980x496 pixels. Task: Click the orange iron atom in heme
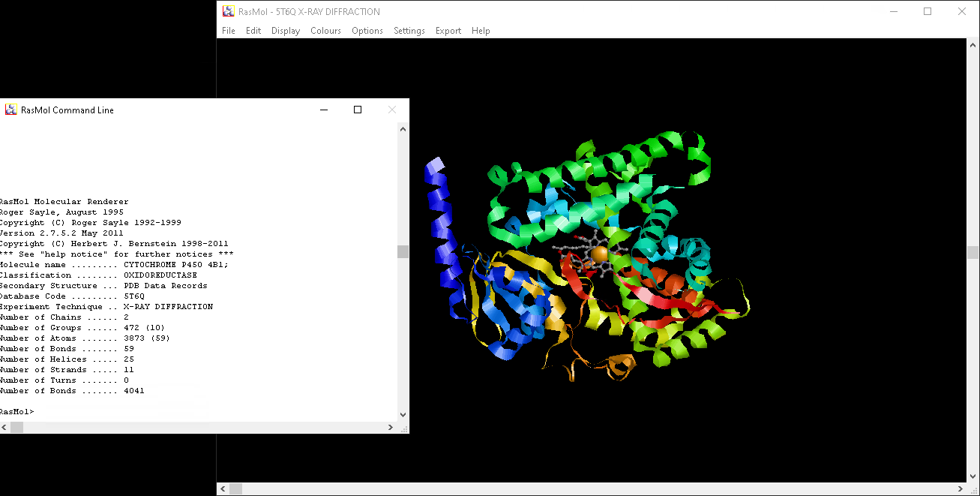click(x=599, y=255)
